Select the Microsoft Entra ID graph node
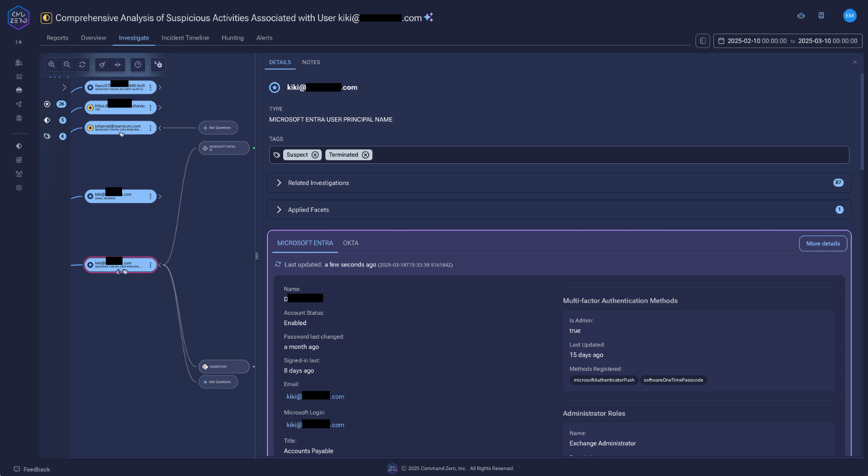Viewport: 868px width, 476px height. click(x=224, y=148)
